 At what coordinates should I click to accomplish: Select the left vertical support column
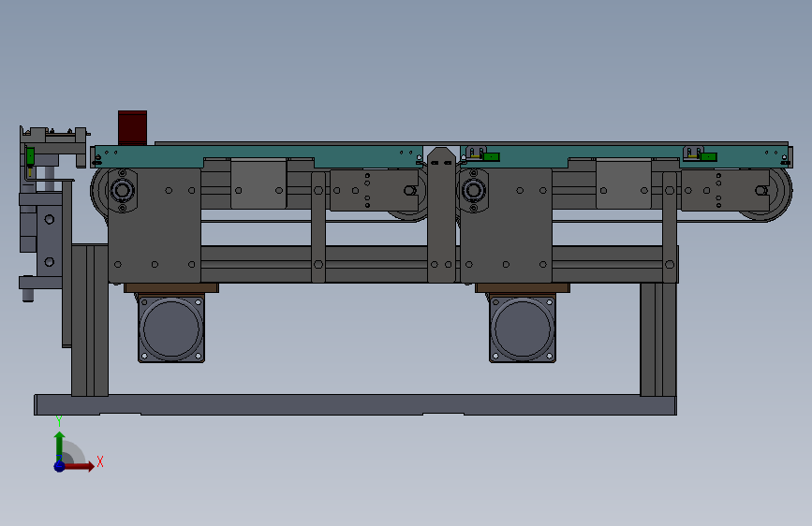(90, 320)
